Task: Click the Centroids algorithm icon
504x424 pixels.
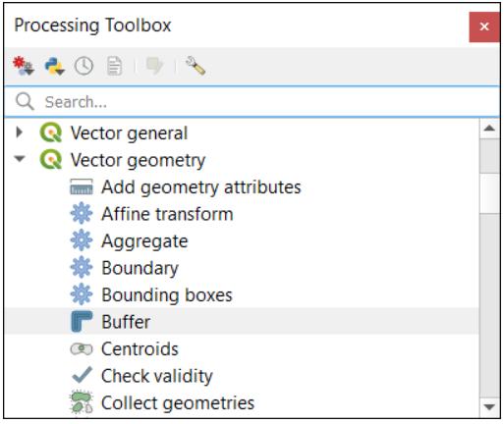Action: click(x=82, y=348)
